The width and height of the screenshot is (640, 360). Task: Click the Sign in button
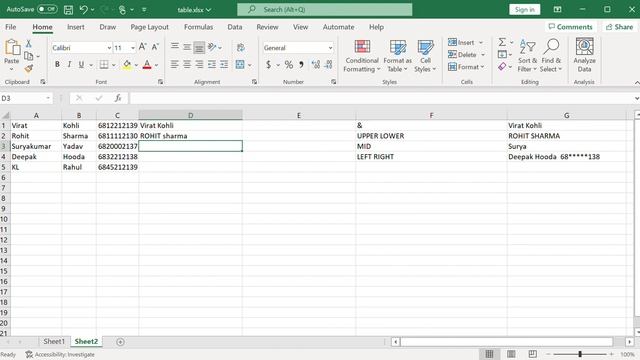(x=524, y=9)
